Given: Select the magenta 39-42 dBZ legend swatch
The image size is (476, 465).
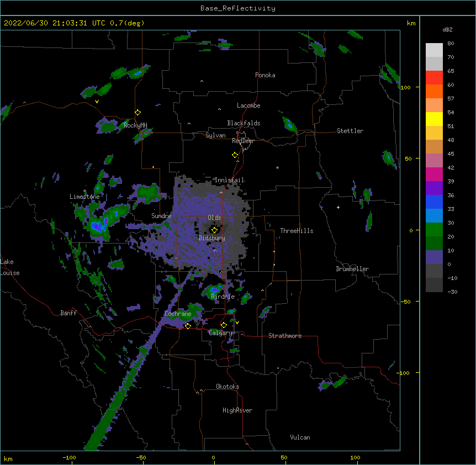Looking at the screenshot, I should pos(434,174).
